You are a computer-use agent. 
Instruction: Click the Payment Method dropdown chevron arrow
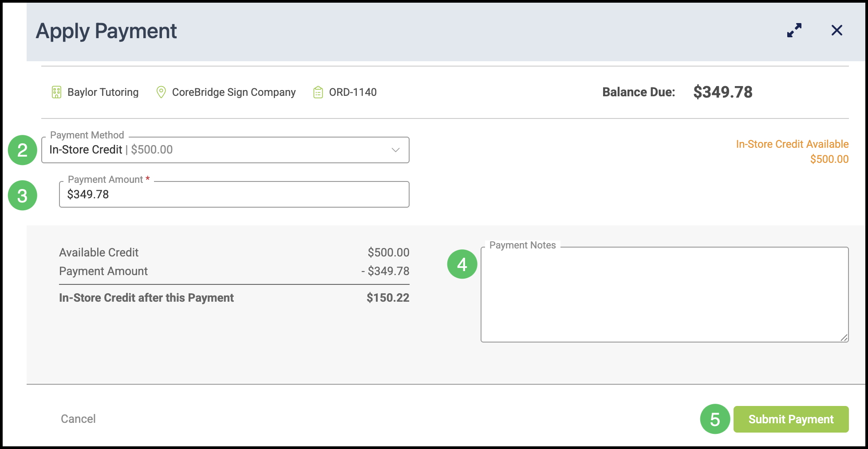click(395, 150)
